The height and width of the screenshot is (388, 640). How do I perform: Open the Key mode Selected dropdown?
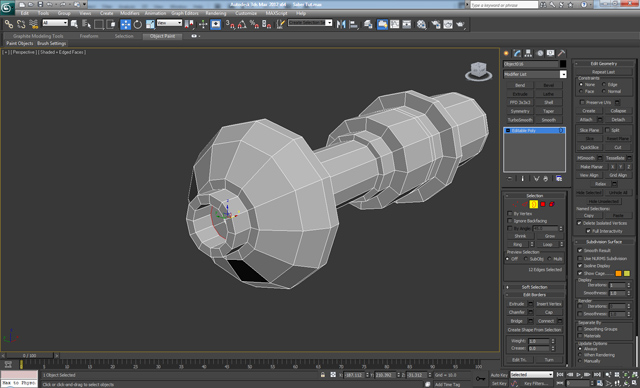pos(531,375)
